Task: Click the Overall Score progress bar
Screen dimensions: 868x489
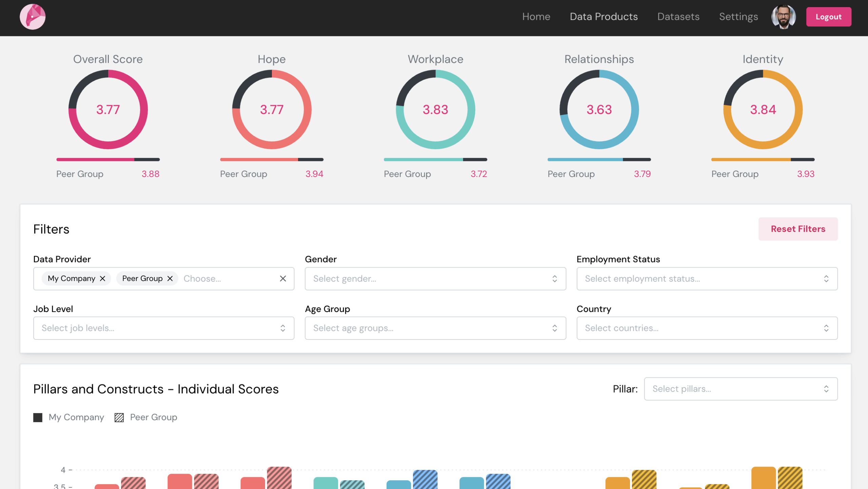Action: (108, 159)
